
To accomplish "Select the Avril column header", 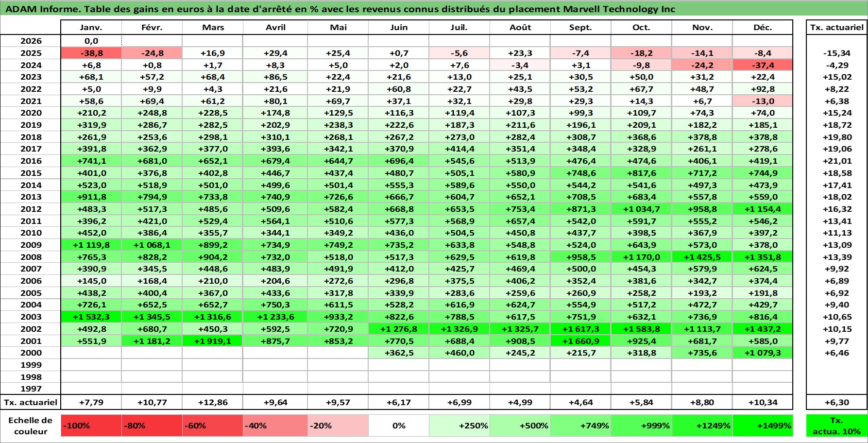I will click(x=275, y=27).
